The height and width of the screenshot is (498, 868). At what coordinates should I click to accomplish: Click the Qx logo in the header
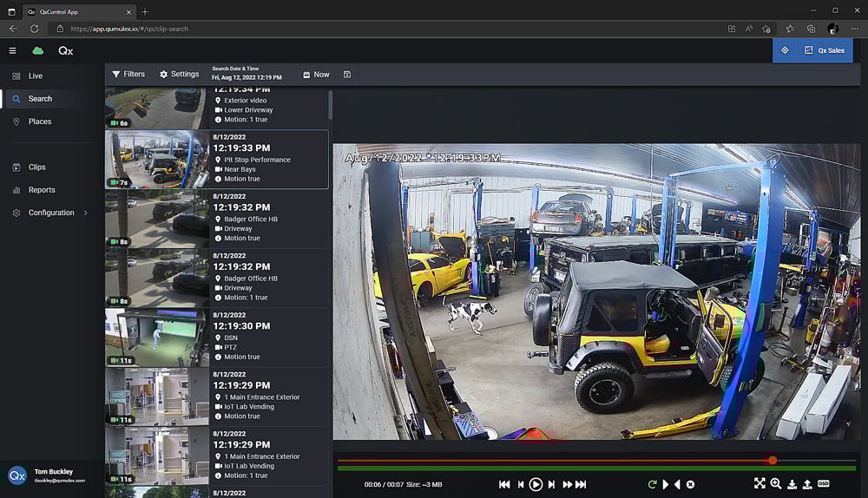(x=65, y=50)
